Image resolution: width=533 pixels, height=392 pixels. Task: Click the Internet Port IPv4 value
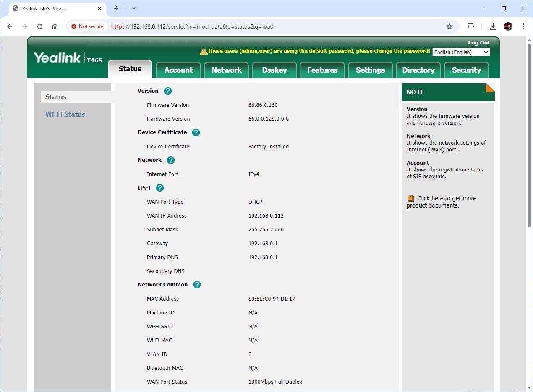254,174
